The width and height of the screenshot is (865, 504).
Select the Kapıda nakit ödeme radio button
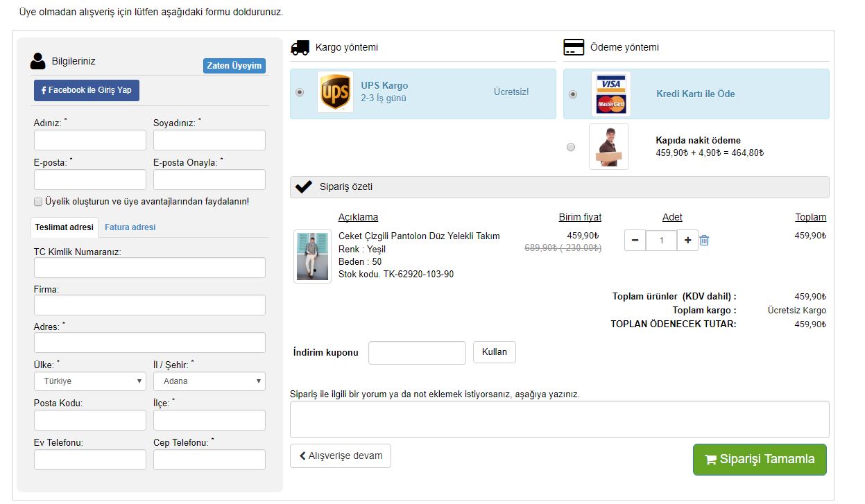pyautogui.click(x=571, y=147)
